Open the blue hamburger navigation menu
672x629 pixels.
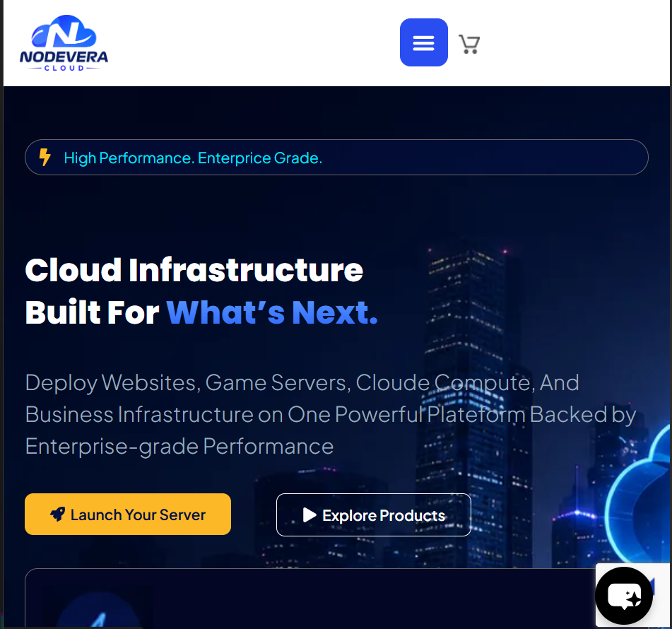423,42
